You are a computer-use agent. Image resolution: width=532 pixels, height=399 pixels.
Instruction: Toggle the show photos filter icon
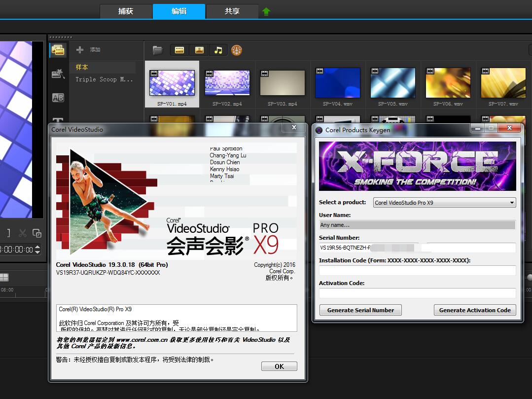(x=199, y=50)
